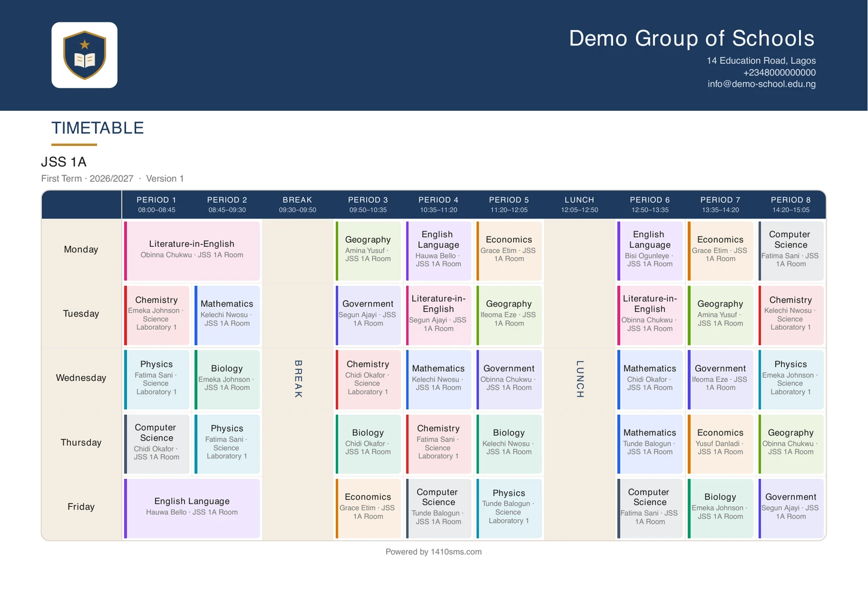
Task: Select the Period 1 column header
Action: coord(157,205)
